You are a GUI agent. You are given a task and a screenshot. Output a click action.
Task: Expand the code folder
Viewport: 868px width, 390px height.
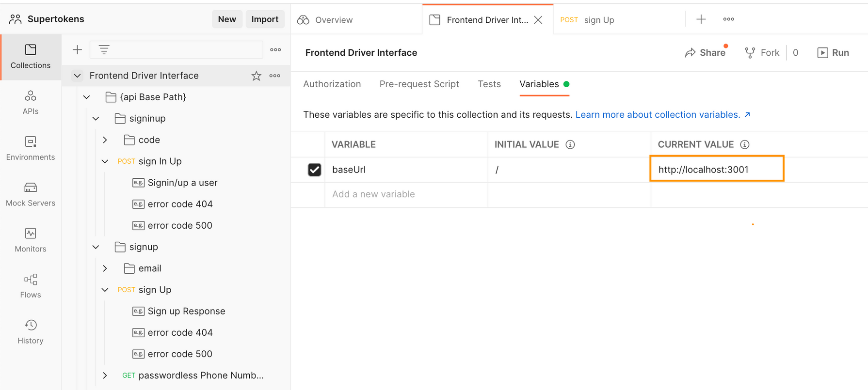[x=105, y=140]
